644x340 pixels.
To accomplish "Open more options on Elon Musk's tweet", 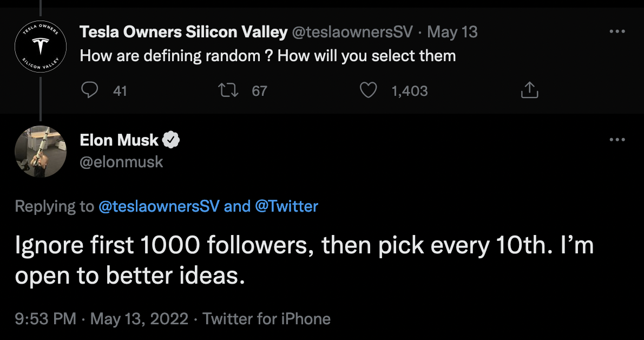I will (617, 139).
